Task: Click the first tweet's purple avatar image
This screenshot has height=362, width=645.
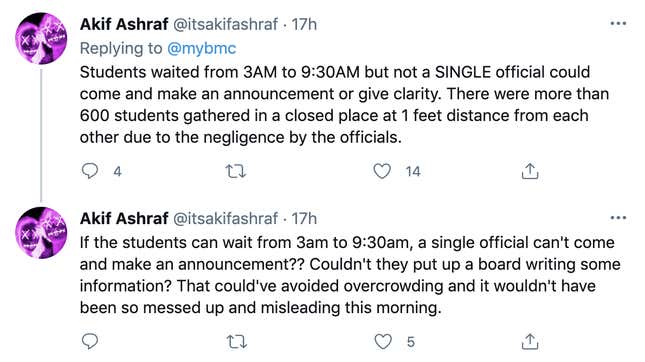Action: pos(41,38)
